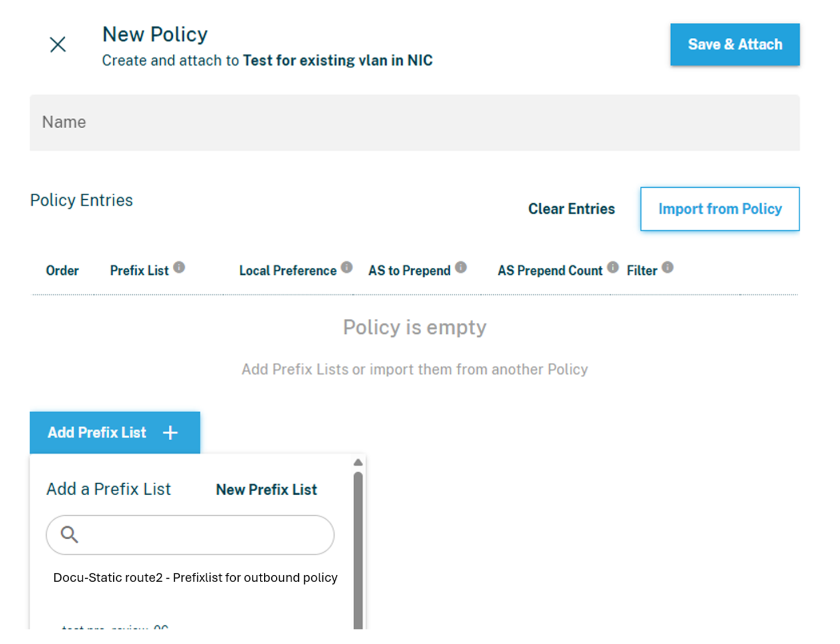Open Import from Policy
This screenshot has height=644, width=840.
(x=719, y=209)
